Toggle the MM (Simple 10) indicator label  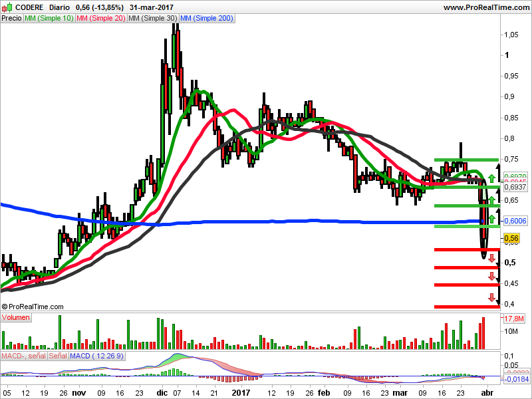click(x=48, y=19)
